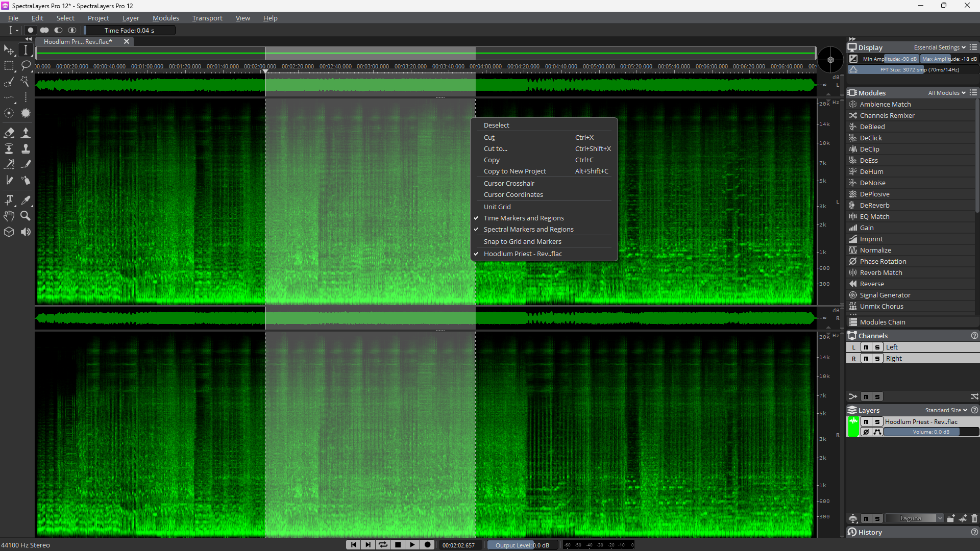
Task: Select the hand pan tool
Action: 9,216
